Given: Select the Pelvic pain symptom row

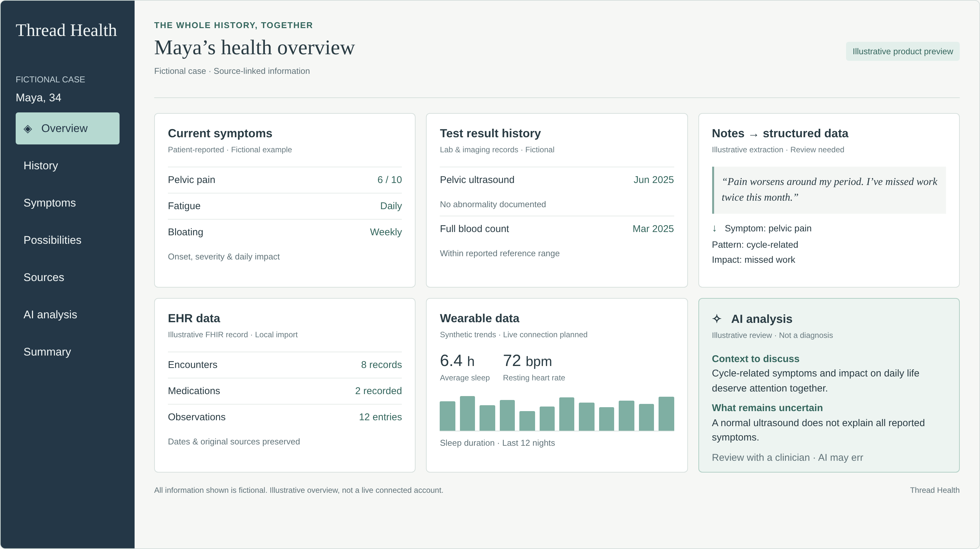Looking at the screenshot, I should [285, 180].
